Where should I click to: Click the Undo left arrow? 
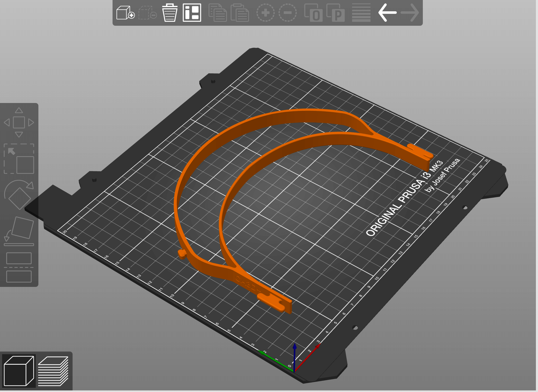pos(387,13)
